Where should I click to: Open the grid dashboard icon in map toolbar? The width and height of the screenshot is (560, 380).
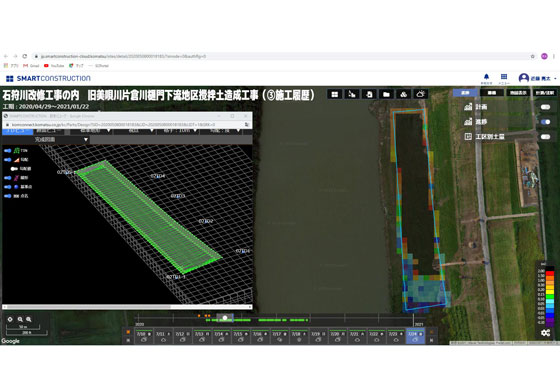click(335, 94)
